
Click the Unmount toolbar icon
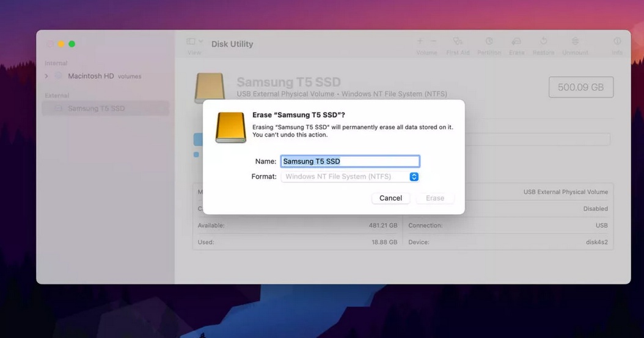[x=575, y=41]
